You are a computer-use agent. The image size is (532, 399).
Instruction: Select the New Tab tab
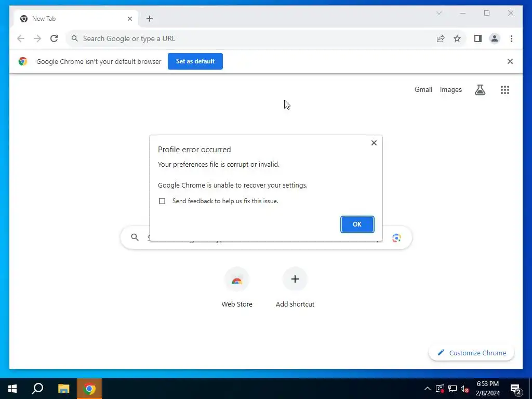coord(76,19)
